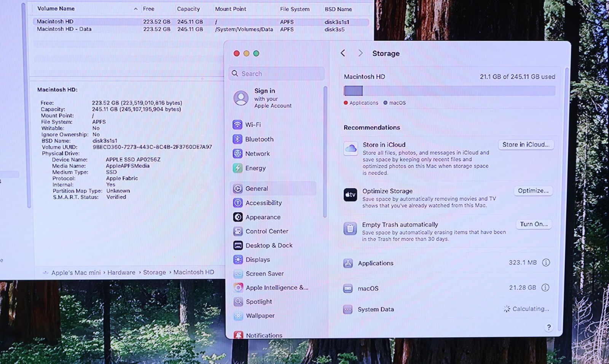The height and width of the screenshot is (364, 609).
Task: Open Bluetooth icon in sidebar
Action: (x=238, y=139)
